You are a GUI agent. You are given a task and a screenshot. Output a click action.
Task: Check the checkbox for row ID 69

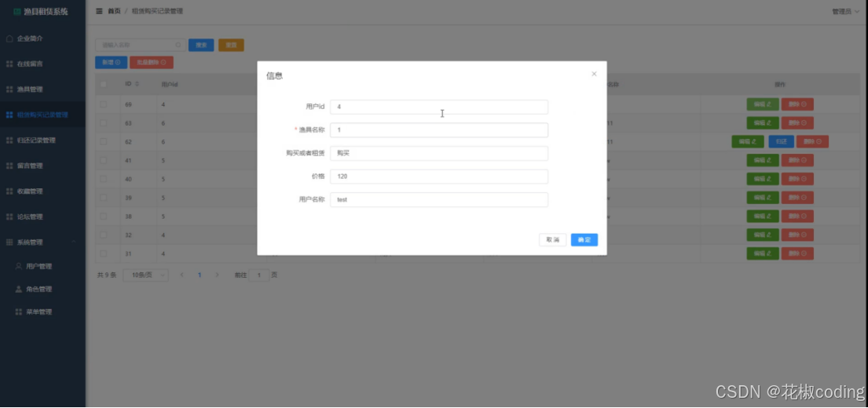104,104
